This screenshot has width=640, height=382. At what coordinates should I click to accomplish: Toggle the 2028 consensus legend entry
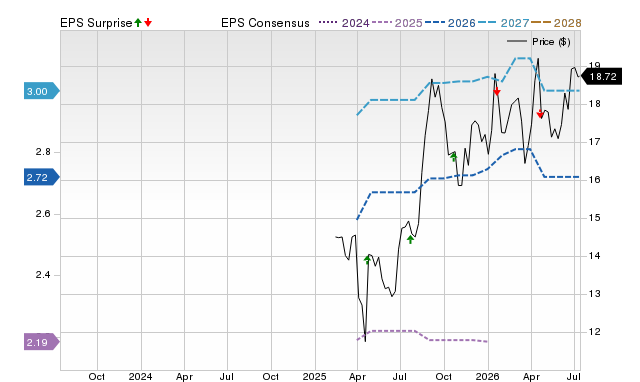tap(556, 23)
